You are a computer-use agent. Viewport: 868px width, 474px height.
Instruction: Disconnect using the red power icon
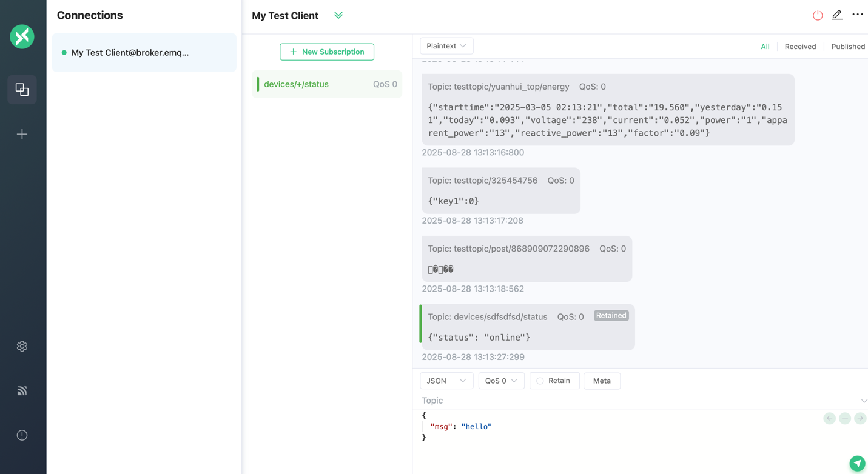point(818,15)
